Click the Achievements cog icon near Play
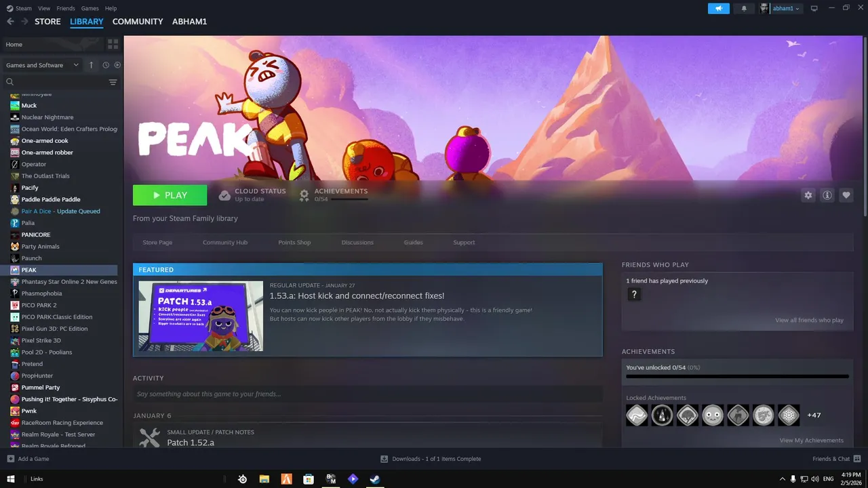This screenshot has height=488, width=868. (304, 195)
